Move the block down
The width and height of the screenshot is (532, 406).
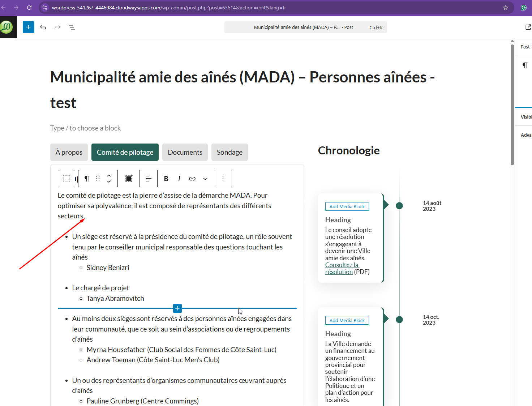[109, 181]
